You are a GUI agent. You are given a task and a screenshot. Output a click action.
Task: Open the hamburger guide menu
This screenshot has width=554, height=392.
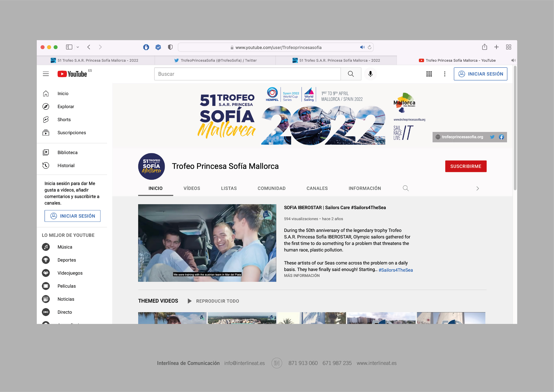tap(46, 74)
